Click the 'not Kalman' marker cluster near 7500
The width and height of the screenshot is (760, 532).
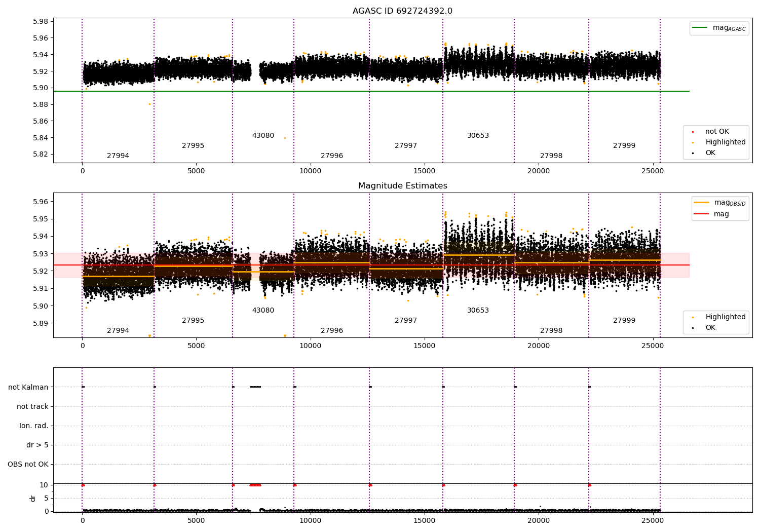tap(255, 387)
